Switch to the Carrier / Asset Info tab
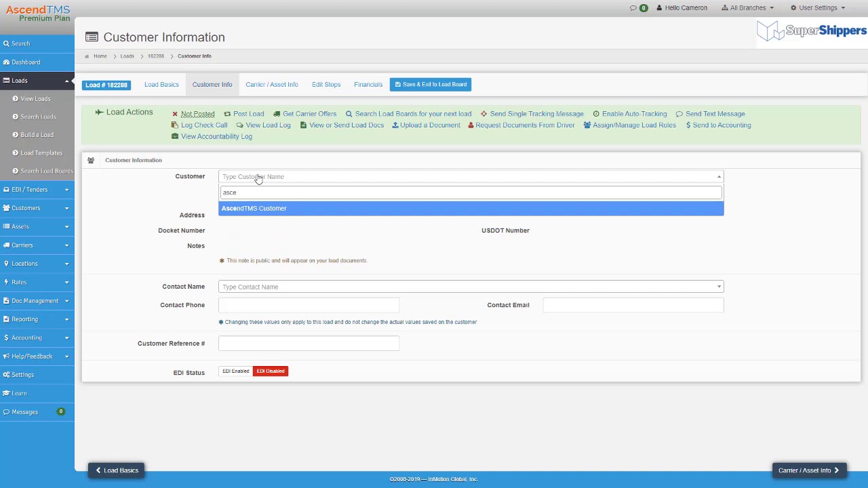 point(272,85)
